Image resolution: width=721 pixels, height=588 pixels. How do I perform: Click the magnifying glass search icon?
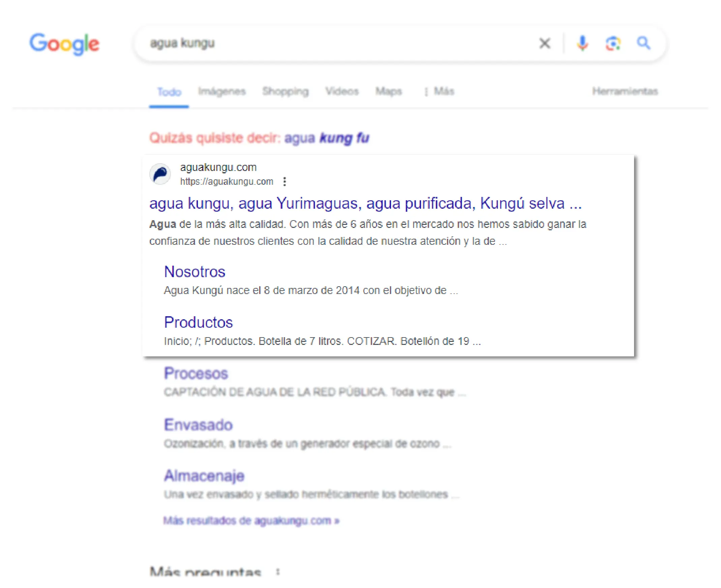(643, 43)
